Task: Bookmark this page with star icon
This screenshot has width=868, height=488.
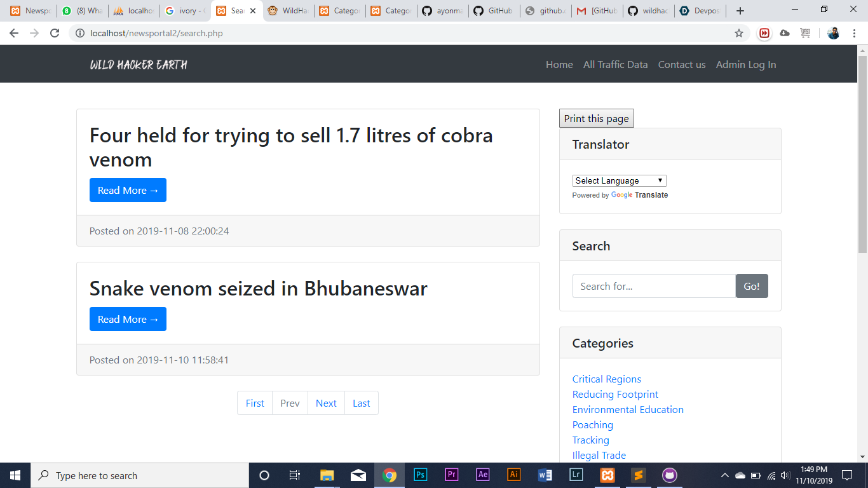Action: pyautogui.click(x=739, y=33)
